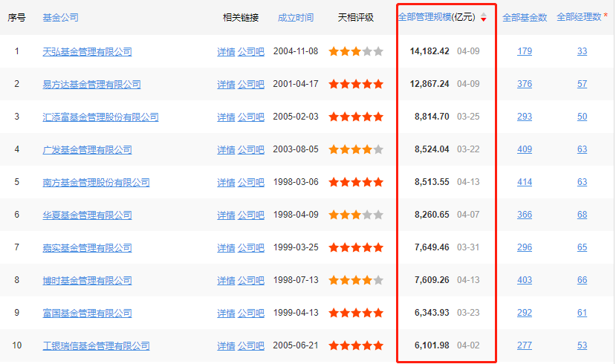Select scale value 12,867.24
616x364 pixels.
429,84
